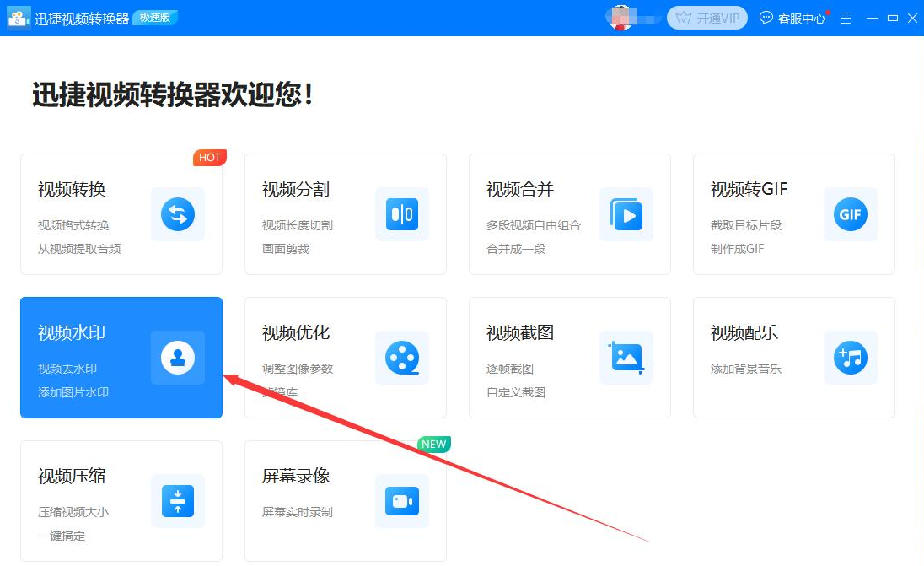Screen dimensions: 924x566
Task: Click the music note icon
Action: [x=851, y=358]
